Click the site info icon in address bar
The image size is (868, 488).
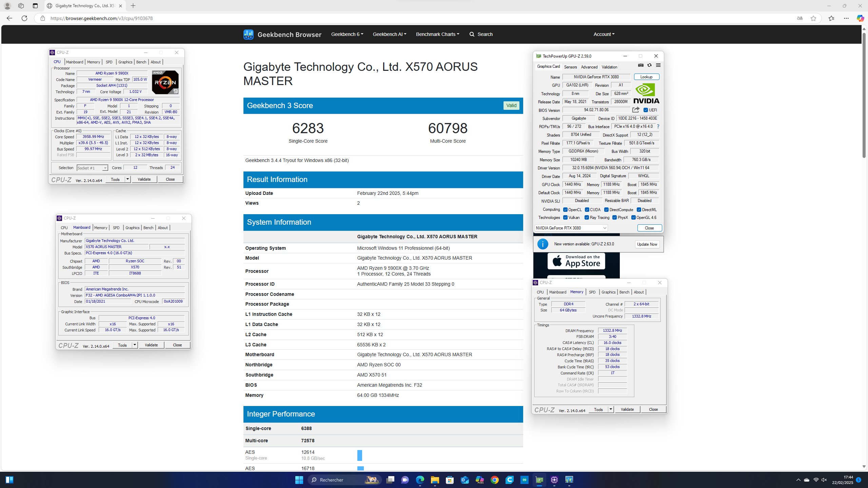(x=42, y=18)
